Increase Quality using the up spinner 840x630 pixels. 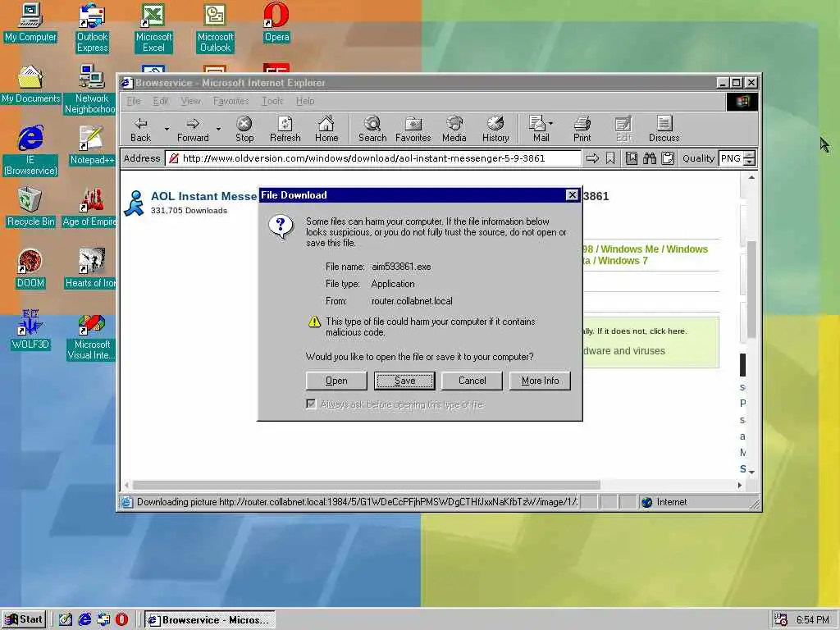(x=750, y=155)
